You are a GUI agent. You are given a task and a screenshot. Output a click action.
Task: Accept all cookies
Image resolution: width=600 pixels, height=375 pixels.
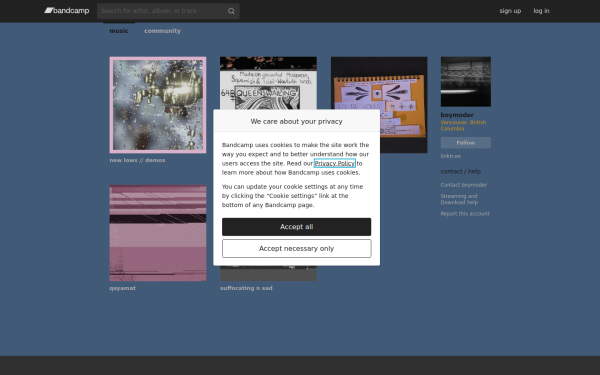coord(297,227)
